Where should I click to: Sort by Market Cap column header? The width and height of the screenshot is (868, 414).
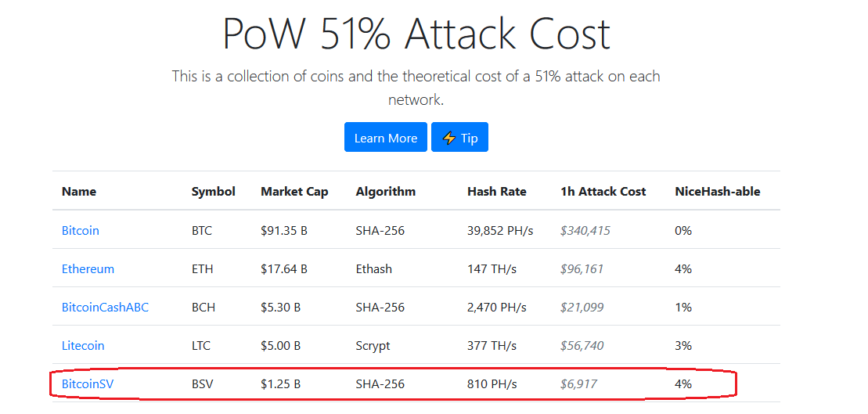pyautogui.click(x=294, y=192)
